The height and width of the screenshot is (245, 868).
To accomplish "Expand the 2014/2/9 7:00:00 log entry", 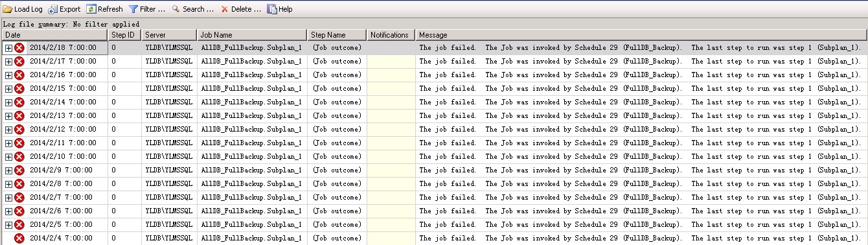I will point(8,170).
